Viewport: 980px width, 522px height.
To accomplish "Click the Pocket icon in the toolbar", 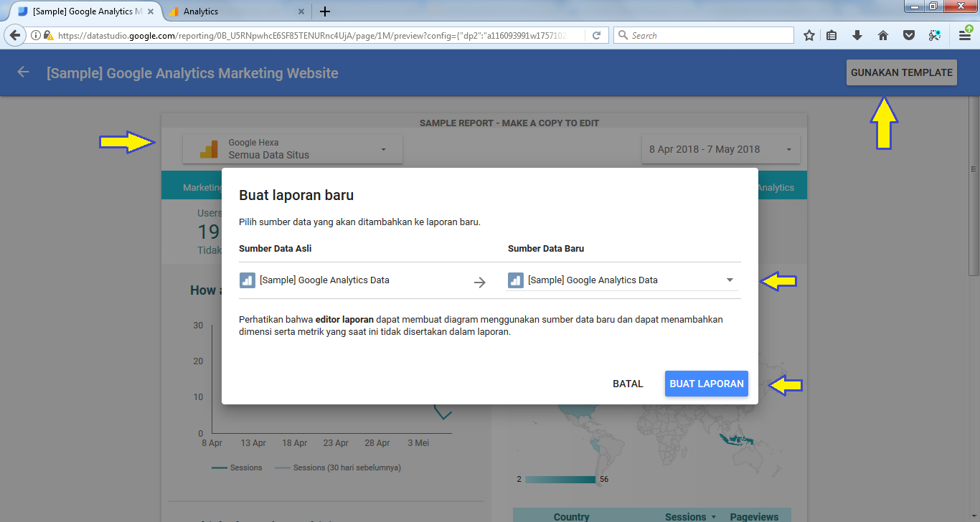I will pos(908,35).
